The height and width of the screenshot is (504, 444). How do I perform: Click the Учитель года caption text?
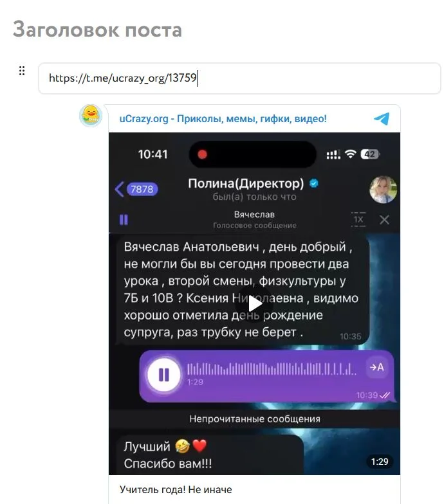pos(176,490)
